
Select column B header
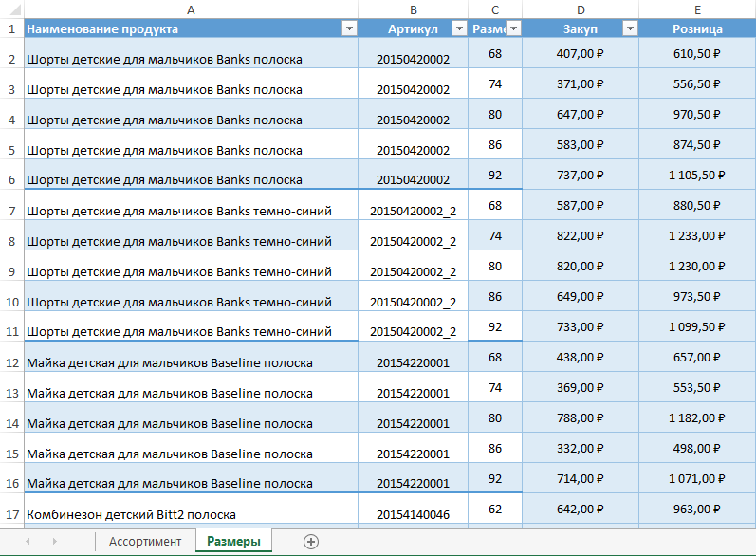tap(414, 9)
